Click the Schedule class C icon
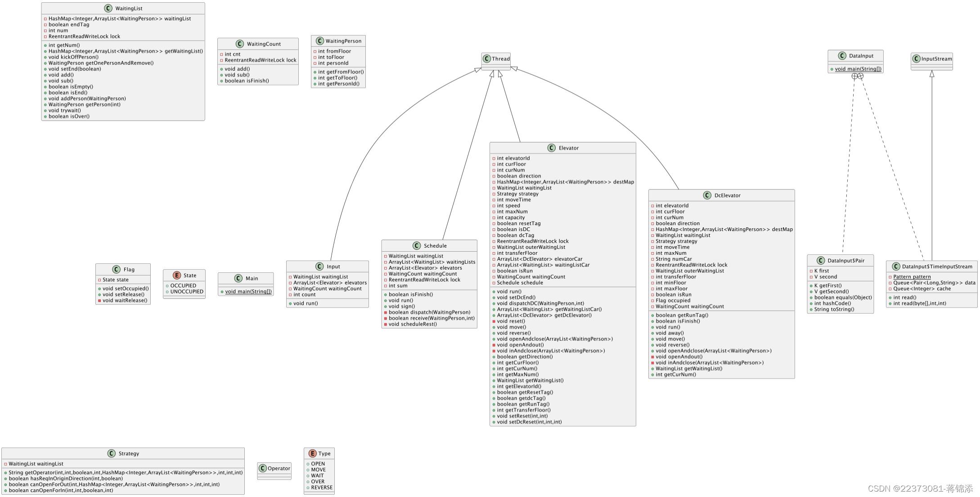 coord(417,245)
